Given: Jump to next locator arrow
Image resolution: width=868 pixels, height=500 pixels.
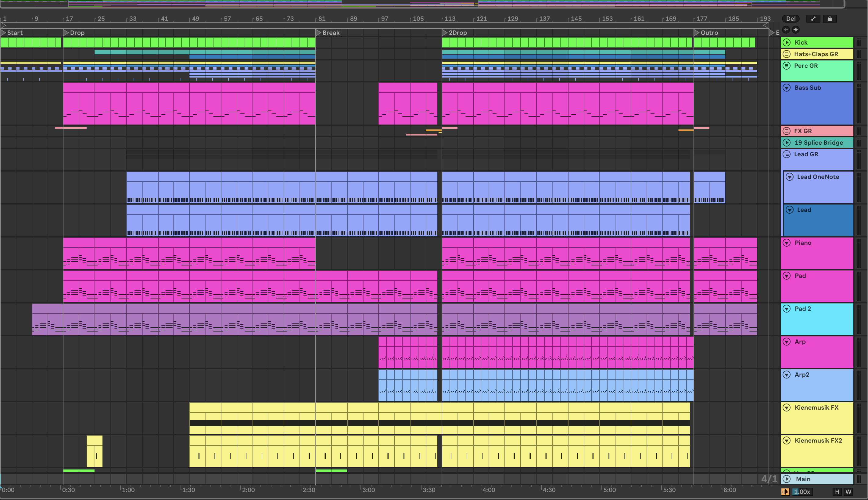Looking at the screenshot, I should coord(796,30).
